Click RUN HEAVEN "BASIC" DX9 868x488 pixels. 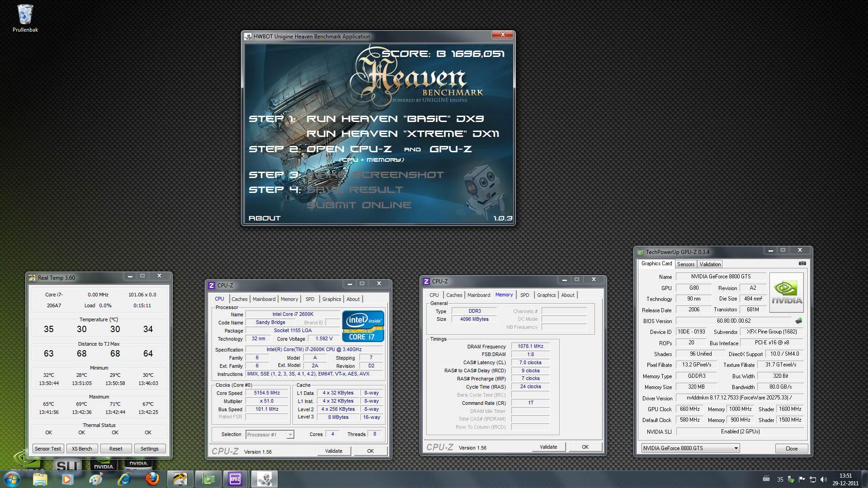click(x=395, y=119)
